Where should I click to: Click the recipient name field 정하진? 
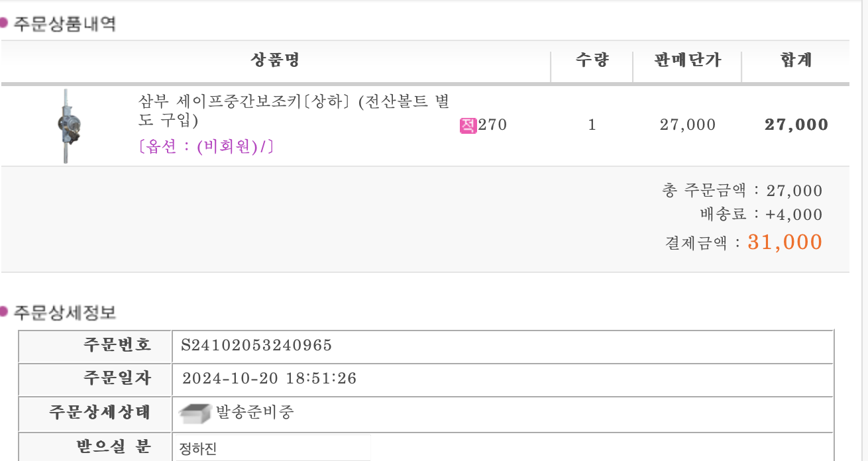(x=272, y=448)
